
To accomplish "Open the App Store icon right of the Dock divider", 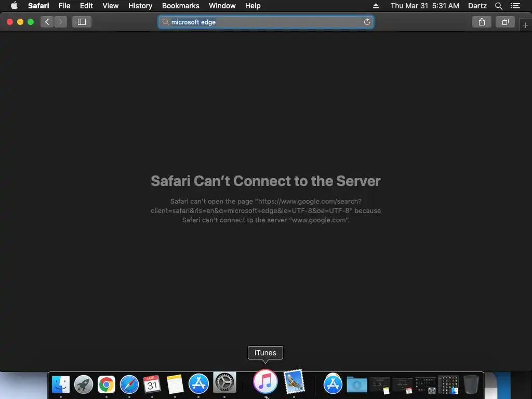I will [x=333, y=384].
